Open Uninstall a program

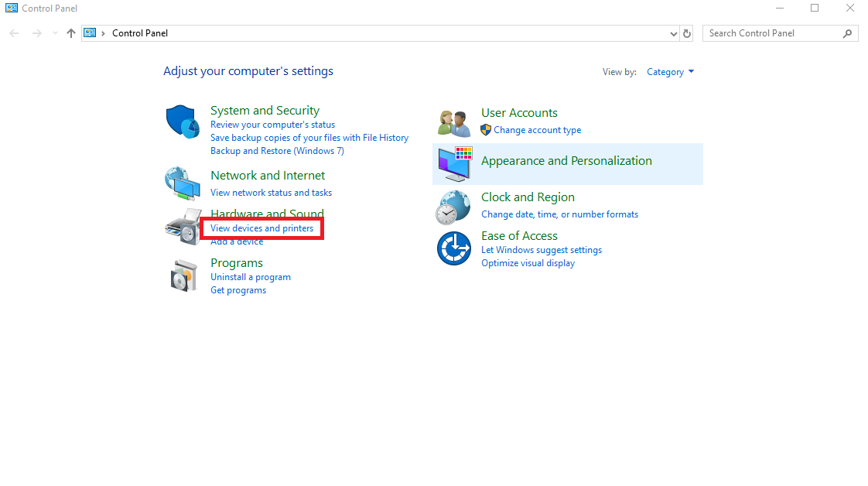click(x=250, y=277)
